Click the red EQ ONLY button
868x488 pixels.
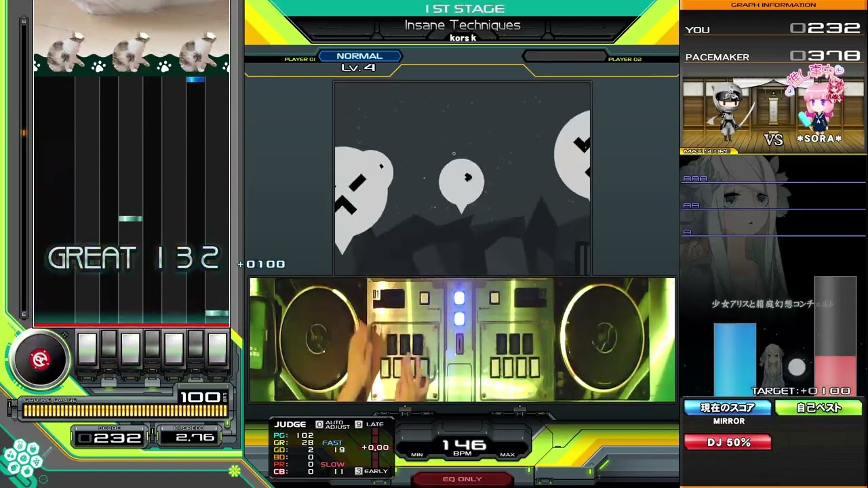(x=462, y=479)
